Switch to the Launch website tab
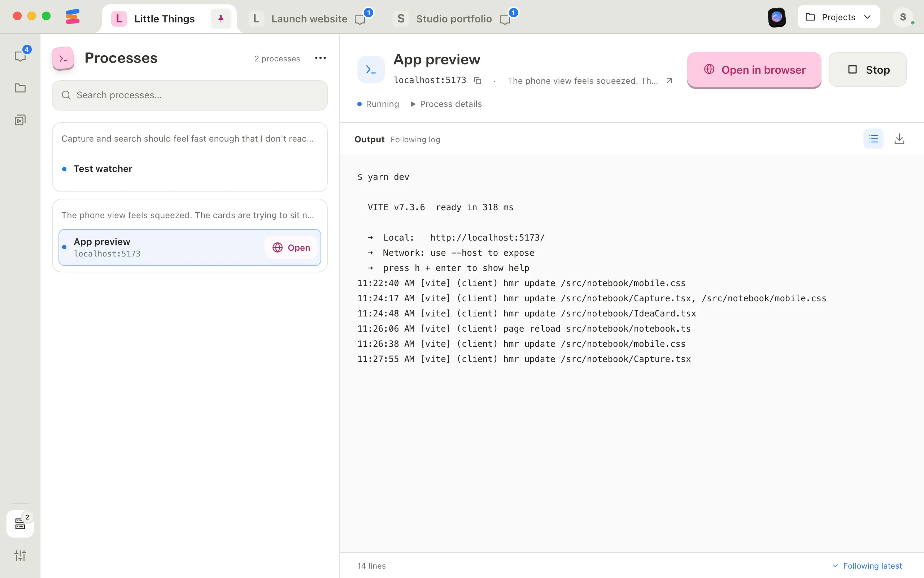 pyautogui.click(x=309, y=19)
